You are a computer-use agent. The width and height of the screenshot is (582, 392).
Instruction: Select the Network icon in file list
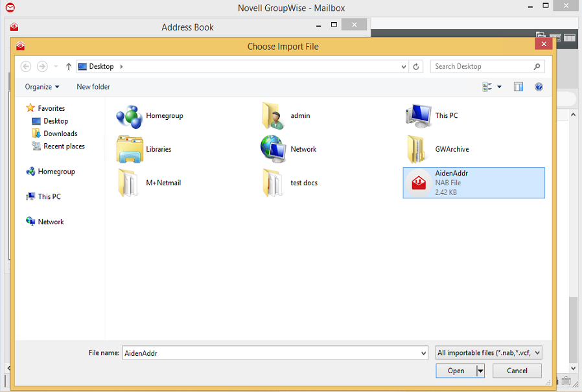(x=274, y=149)
